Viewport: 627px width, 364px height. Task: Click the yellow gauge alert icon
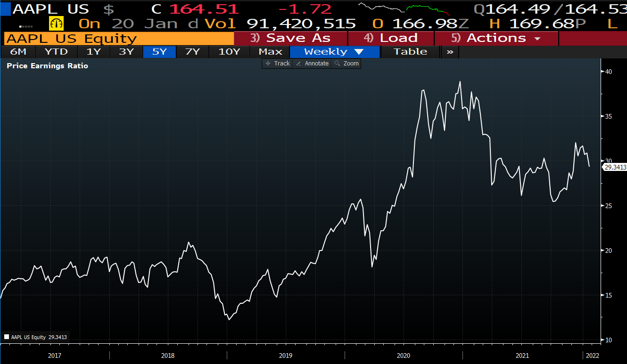click(56, 23)
